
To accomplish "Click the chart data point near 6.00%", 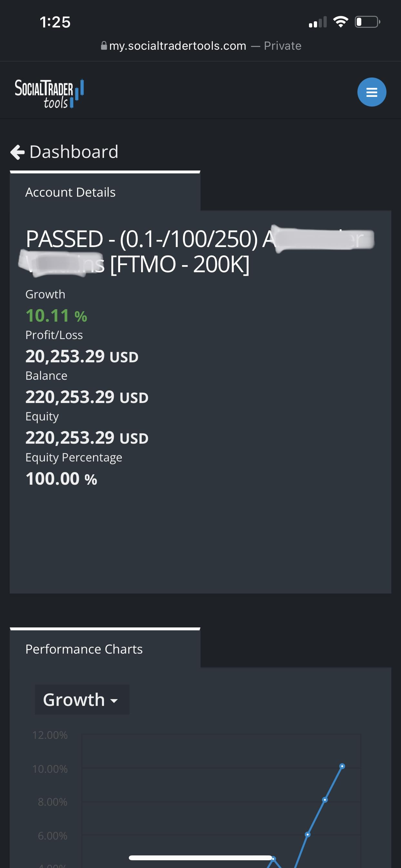I will pyautogui.click(x=307, y=834).
